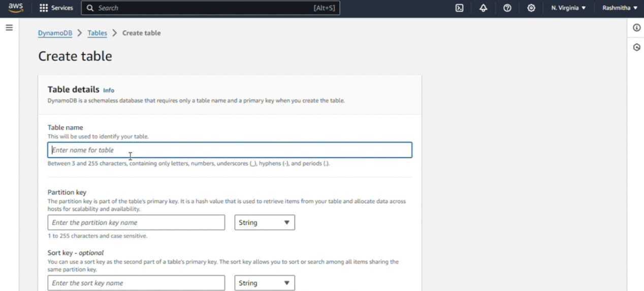Click the Table name label
The image size is (644, 291).
(x=65, y=128)
